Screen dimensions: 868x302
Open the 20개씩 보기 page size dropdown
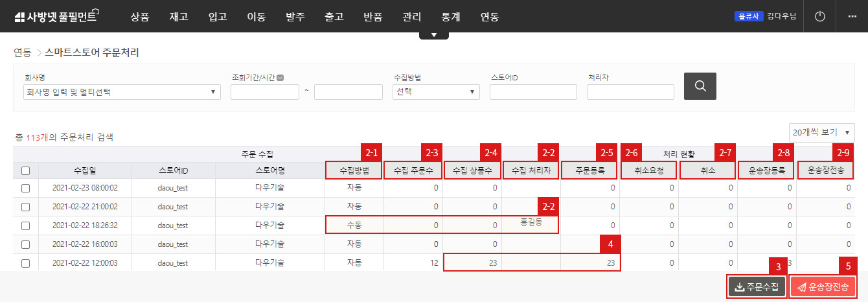(x=822, y=132)
